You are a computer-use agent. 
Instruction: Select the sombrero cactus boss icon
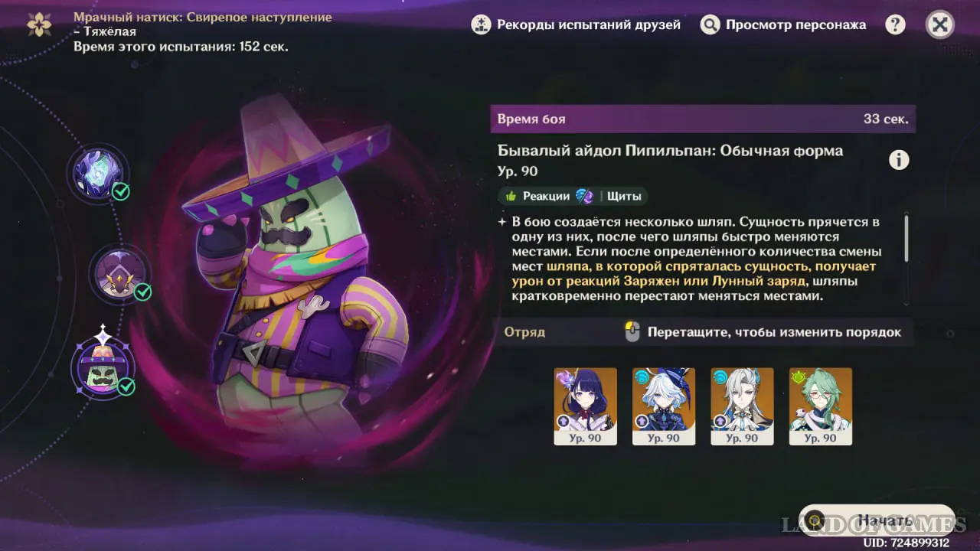click(x=103, y=367)
